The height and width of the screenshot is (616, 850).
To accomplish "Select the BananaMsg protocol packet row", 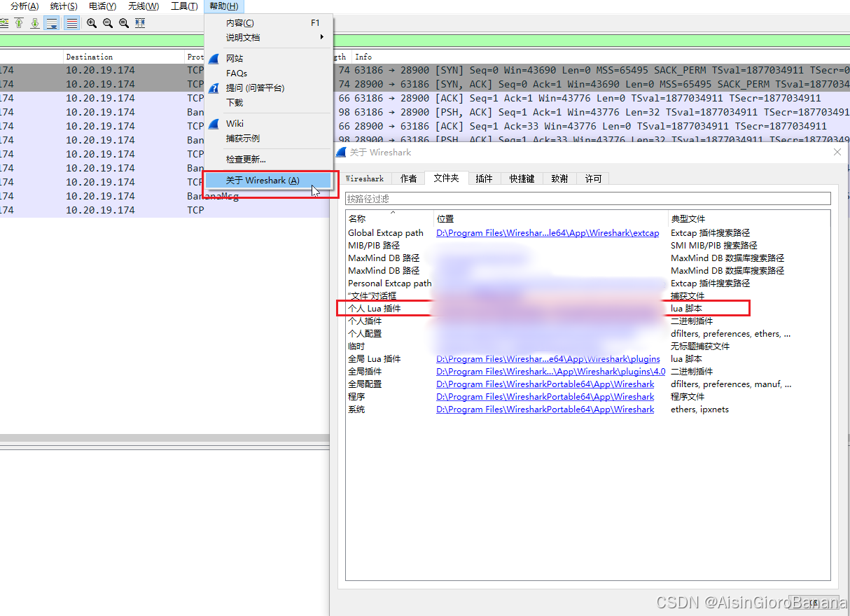I will 166,196.
